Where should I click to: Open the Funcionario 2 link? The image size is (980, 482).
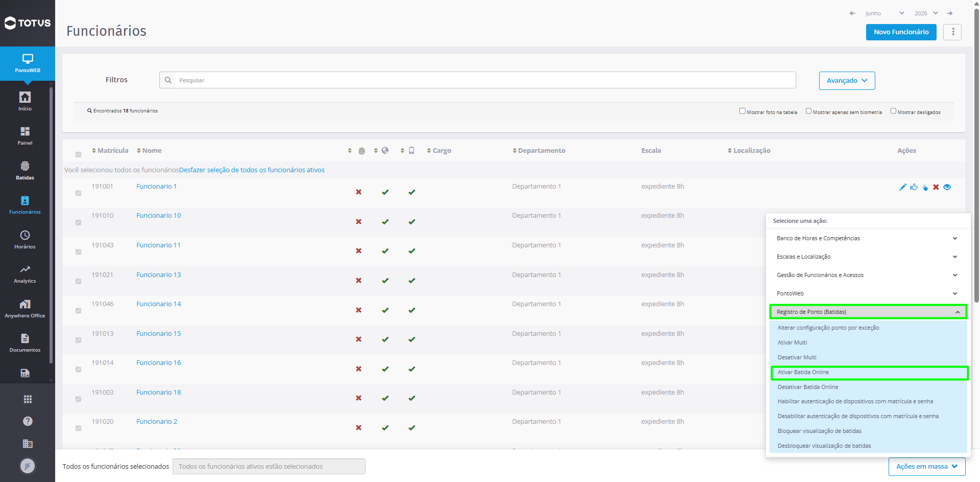(x=157, y=421)
